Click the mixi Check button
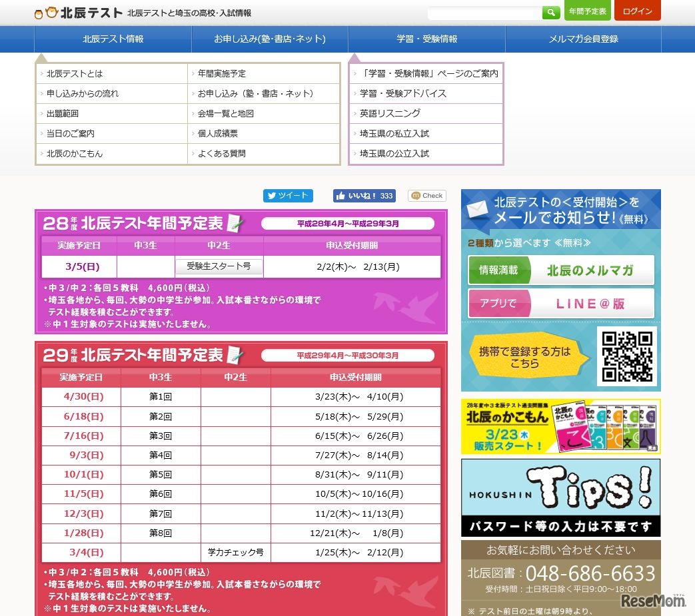 (427, 196)
